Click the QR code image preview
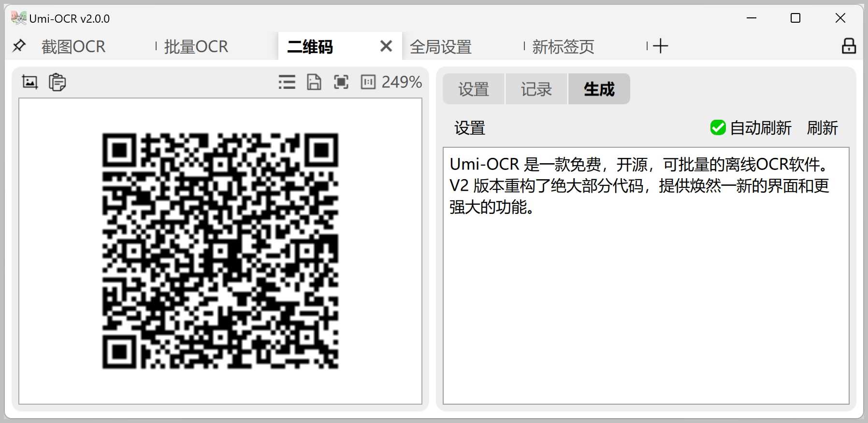This screenshot has height=423, width=868. point(220,251)
